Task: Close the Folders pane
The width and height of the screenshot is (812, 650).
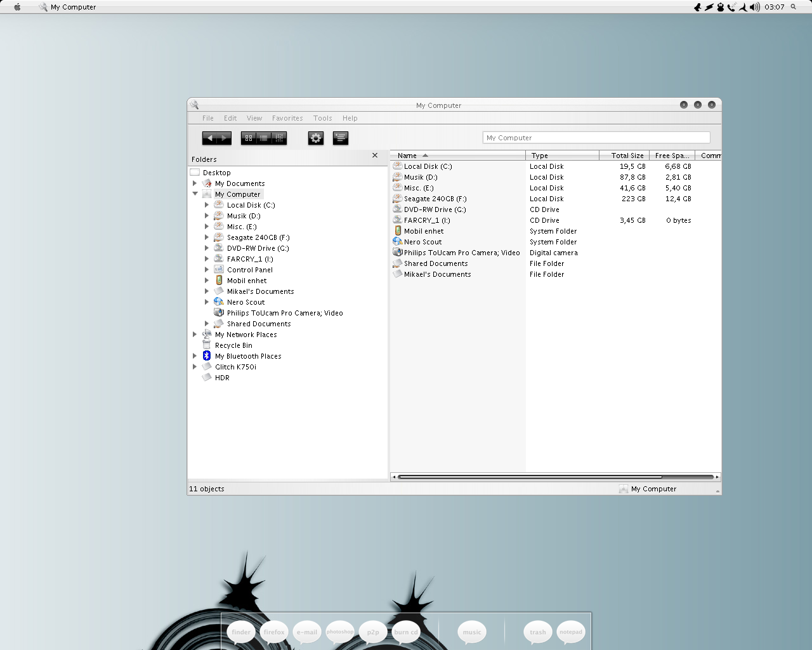Action: pos(375,156)
